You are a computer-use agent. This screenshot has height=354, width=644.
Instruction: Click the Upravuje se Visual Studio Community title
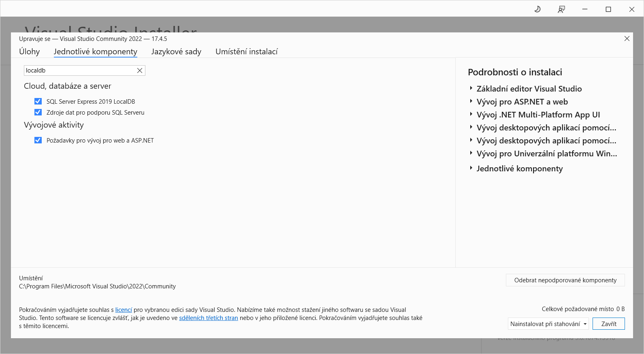tap(93, 39)
